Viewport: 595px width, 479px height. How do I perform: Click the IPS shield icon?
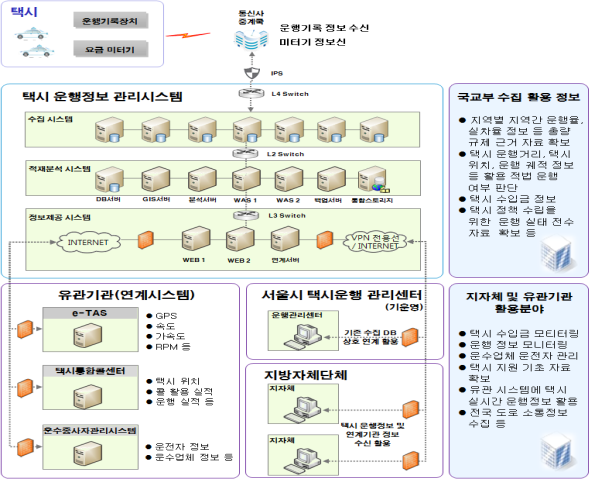[x=252, y=73]
